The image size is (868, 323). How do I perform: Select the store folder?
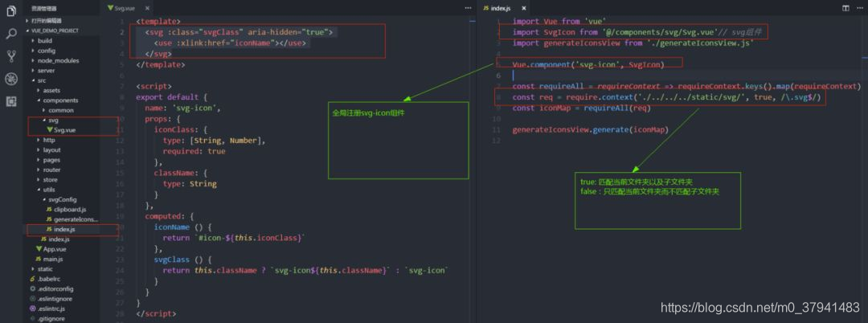(x=51, y=180)
